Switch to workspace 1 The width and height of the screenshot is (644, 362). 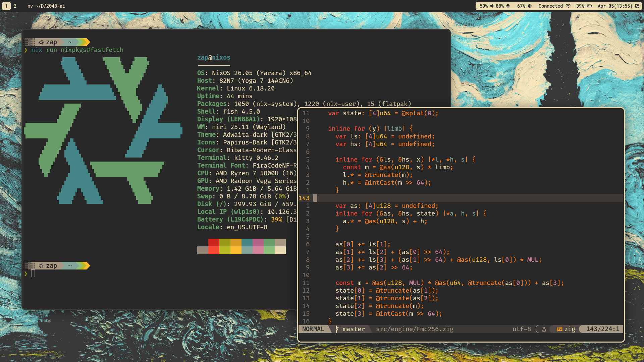coord(6,6)
